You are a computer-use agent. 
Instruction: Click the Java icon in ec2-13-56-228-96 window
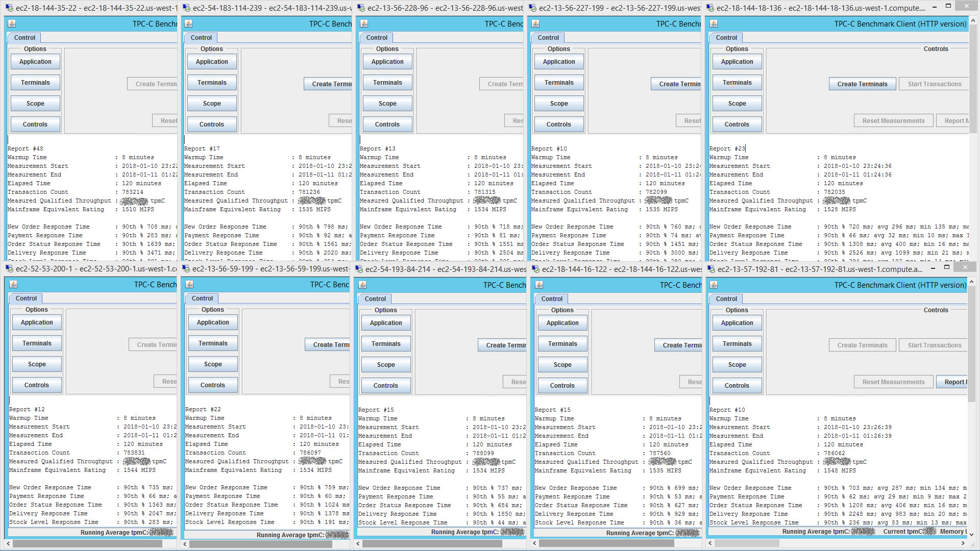click(x=364, y=24)
